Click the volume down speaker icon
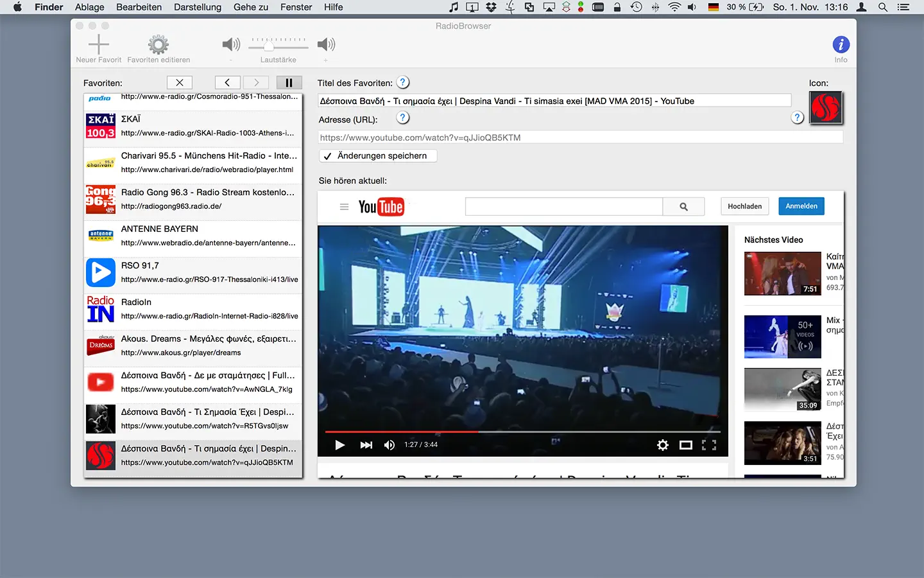The width and height of the screenshot is (924, 578). [231, 44]
